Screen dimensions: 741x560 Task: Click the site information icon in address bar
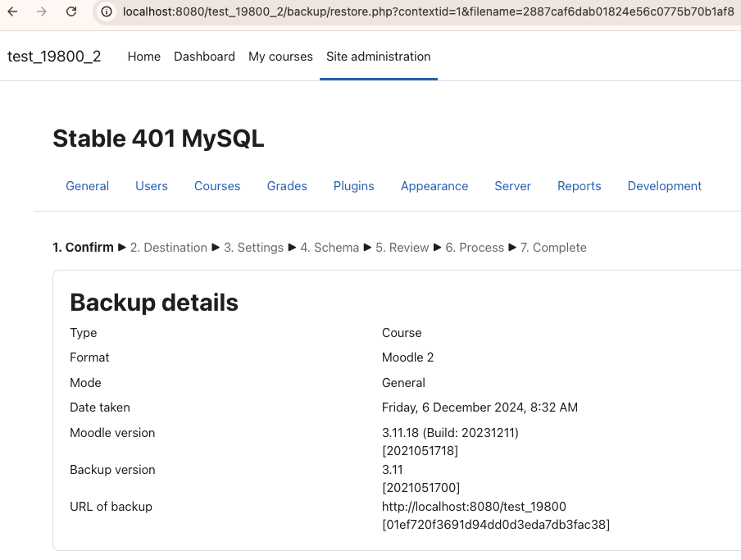click(x=107, y=11)
